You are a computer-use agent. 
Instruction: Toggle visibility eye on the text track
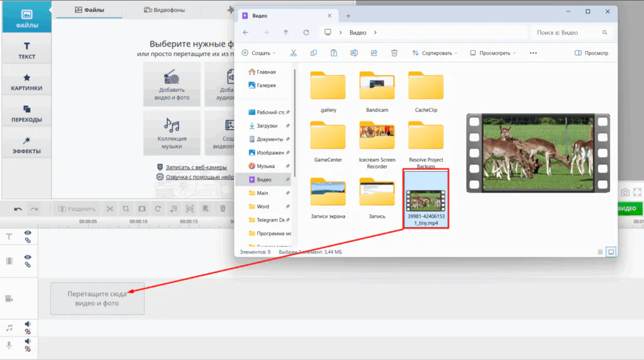28,233
